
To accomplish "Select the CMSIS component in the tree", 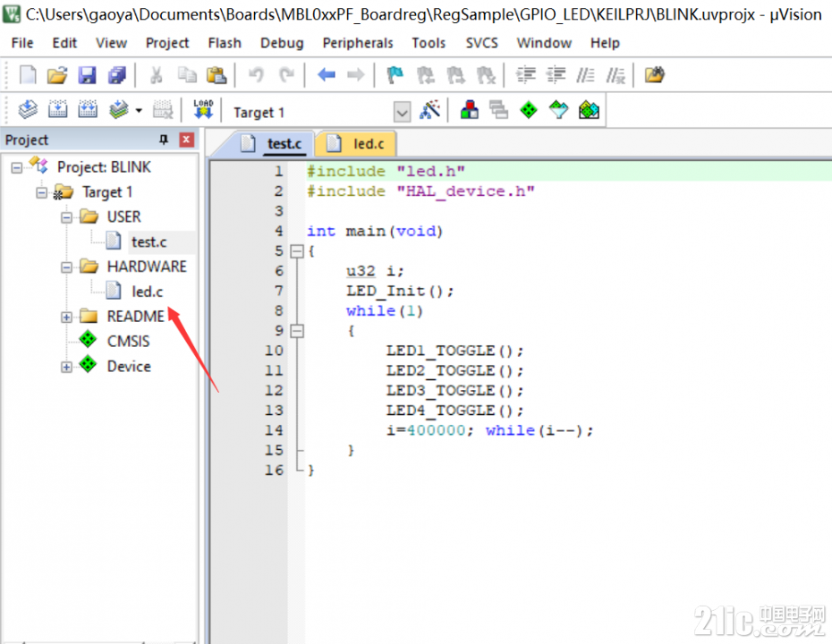I will pos(129,341).
